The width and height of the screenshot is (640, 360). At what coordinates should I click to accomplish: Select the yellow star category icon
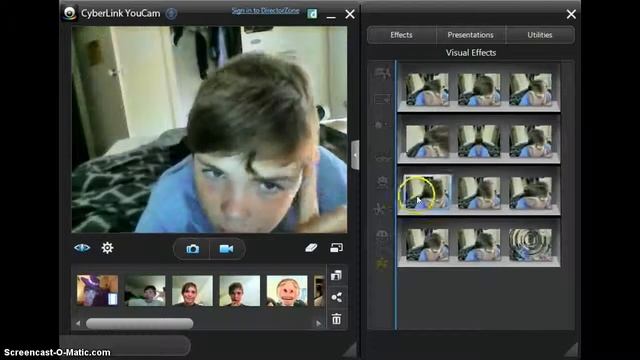point(382,264)
